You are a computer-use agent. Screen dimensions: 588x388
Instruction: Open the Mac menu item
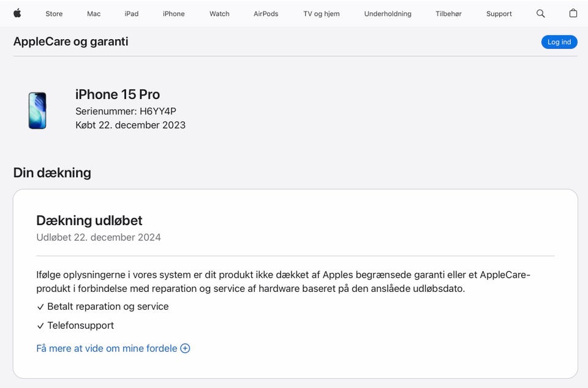tap(94, 13)
